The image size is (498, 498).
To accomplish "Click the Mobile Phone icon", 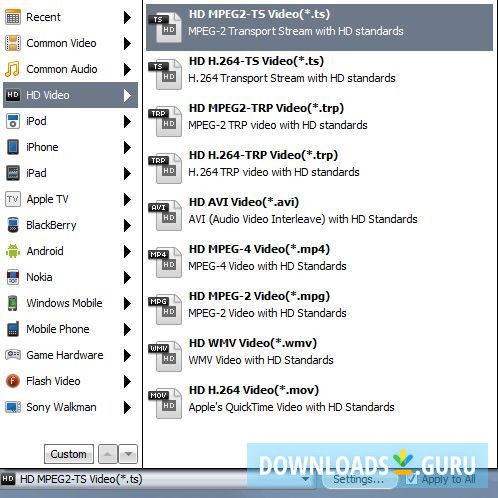I will coord(13,329).
